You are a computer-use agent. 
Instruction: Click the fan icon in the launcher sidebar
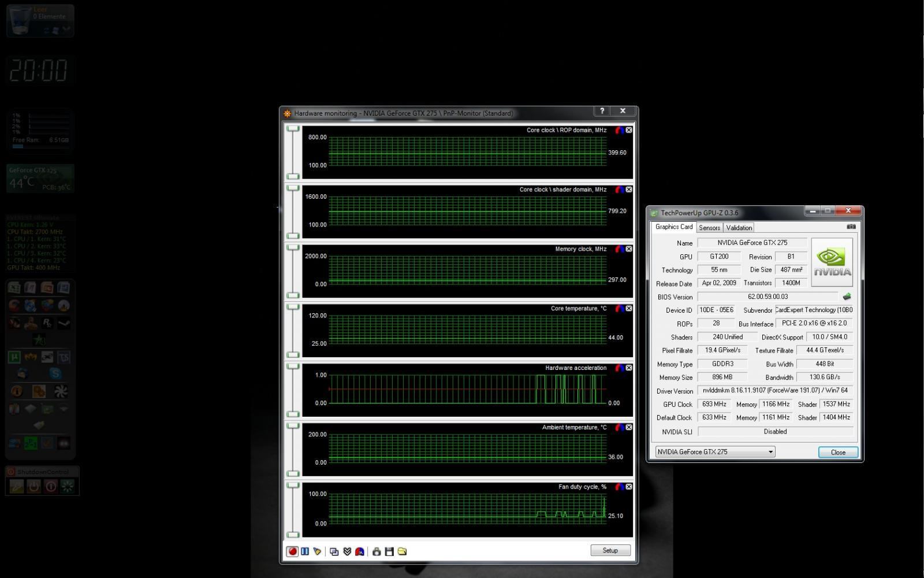click(60, 391)
